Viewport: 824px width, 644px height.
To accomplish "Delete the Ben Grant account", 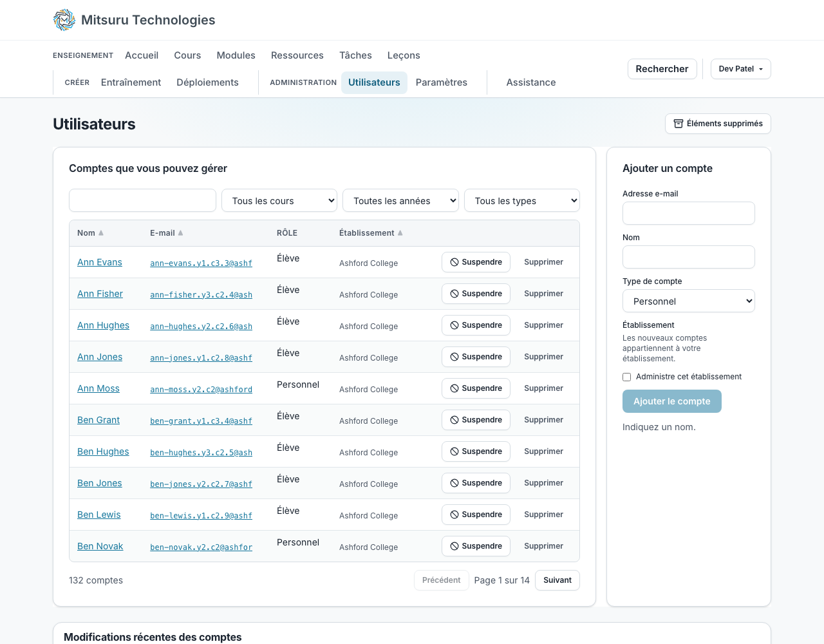I will click(x=543, y=420).
